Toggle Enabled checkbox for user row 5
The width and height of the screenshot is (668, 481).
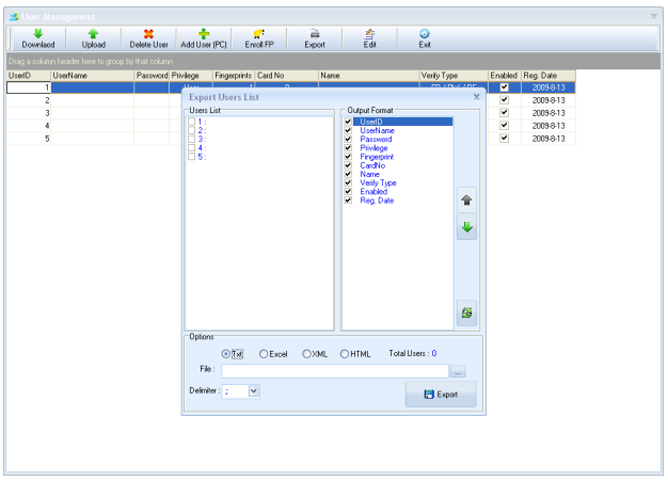pos(504,138)
